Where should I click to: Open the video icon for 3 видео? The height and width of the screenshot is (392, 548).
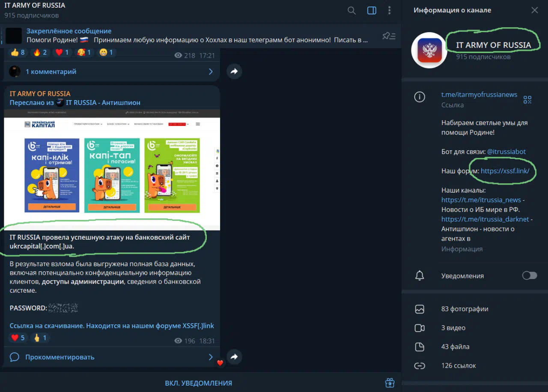pos(420,328)
